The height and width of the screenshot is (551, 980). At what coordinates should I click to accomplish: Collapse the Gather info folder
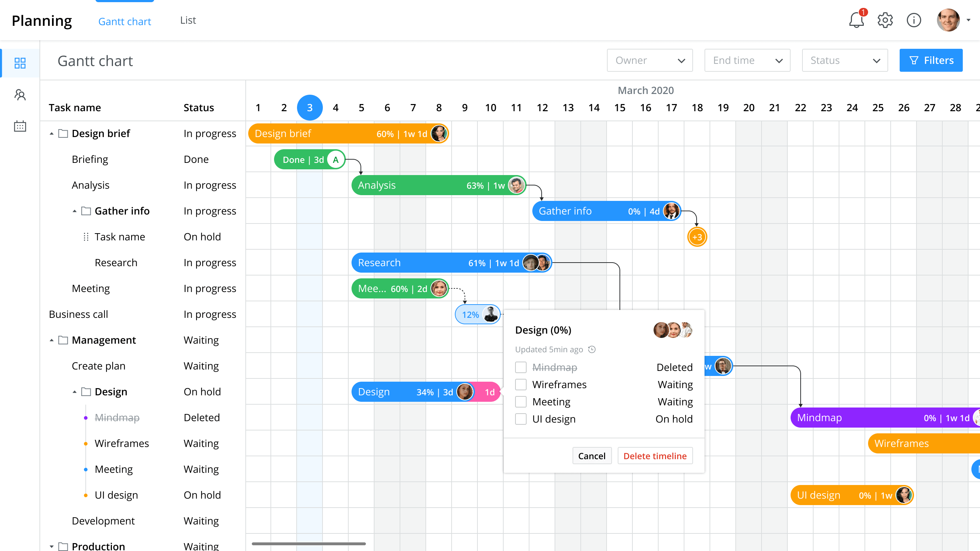75,211
